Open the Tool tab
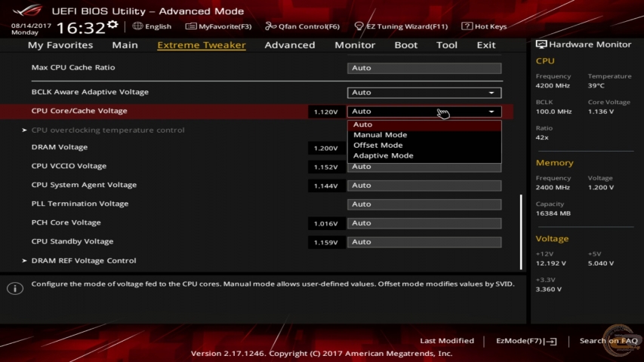 [x=446, y=45]
